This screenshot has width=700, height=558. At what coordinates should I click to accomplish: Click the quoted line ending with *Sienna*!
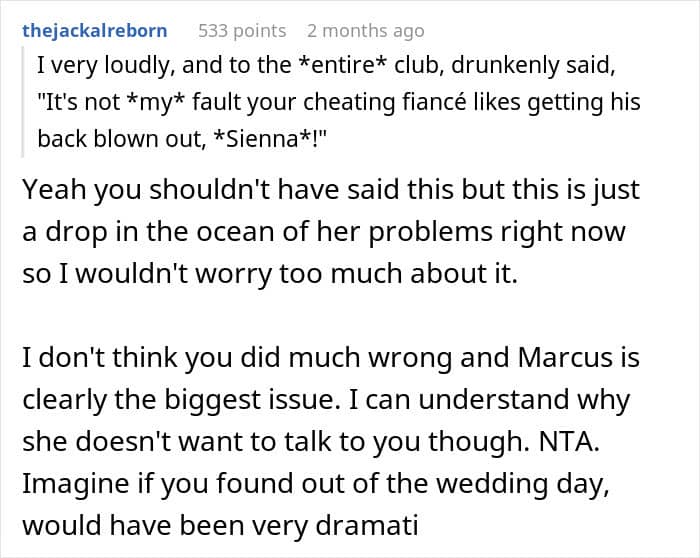[x=182, y=139]
